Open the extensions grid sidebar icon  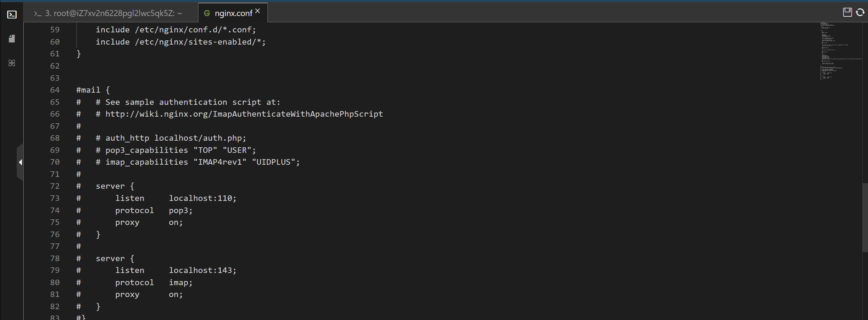click(x=12, y=63)
